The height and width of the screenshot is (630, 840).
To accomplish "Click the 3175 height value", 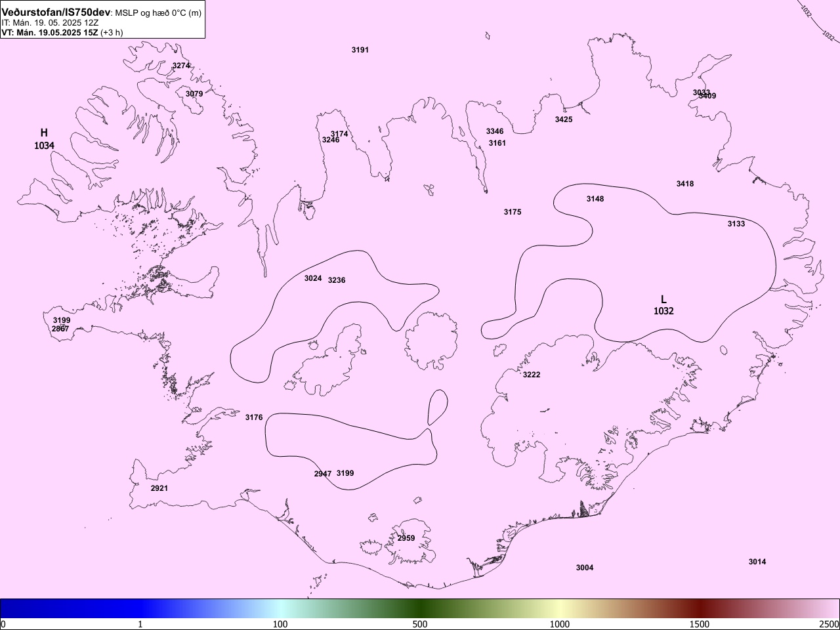I will 513,212.
